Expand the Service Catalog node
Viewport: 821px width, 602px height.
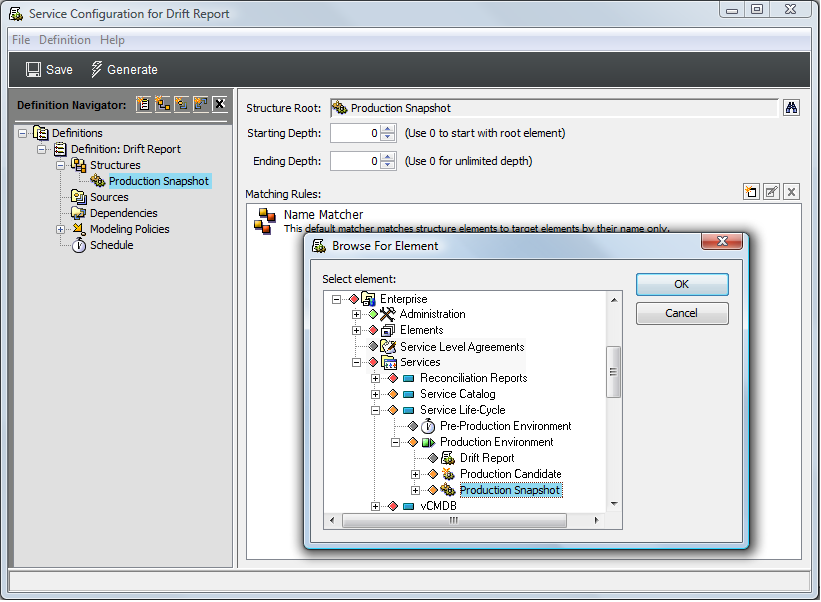point(375,394)
